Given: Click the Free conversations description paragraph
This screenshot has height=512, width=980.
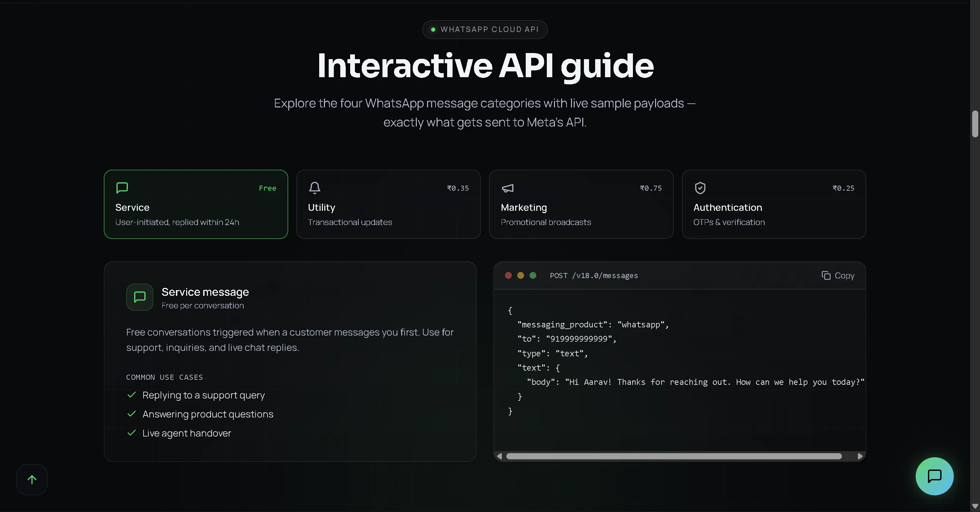Looking at the screenshot, I should 290,340.
